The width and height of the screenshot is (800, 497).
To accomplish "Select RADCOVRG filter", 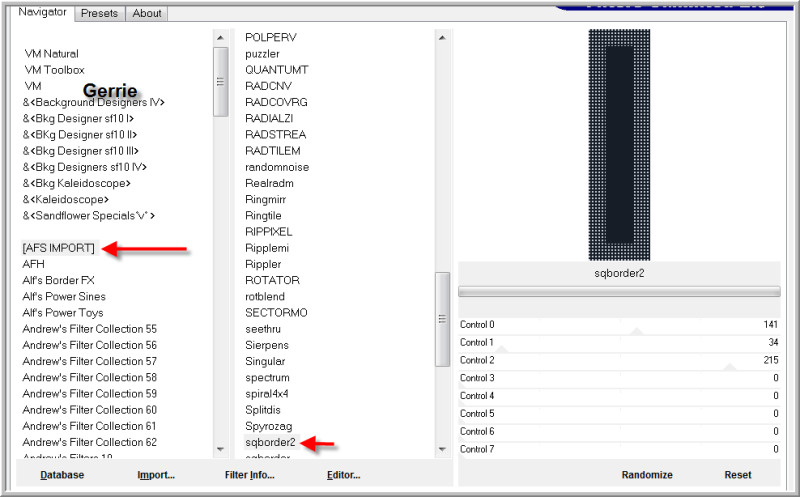I will (276, 103).
